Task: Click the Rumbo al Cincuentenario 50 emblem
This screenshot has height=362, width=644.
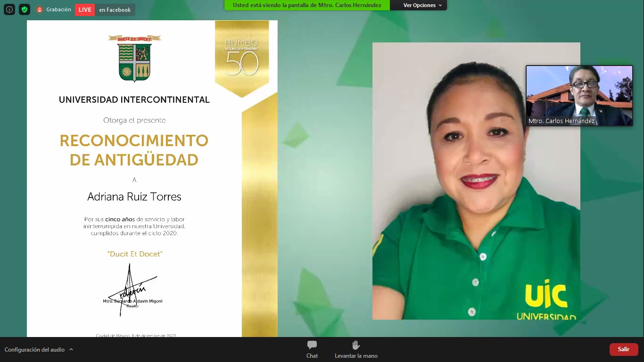Action: click(x=242, y=58)
